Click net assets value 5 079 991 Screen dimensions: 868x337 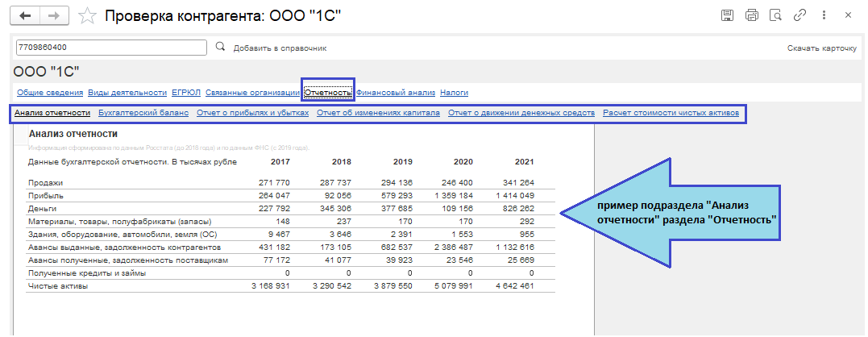pyautogui.click(x=455, y=286)
